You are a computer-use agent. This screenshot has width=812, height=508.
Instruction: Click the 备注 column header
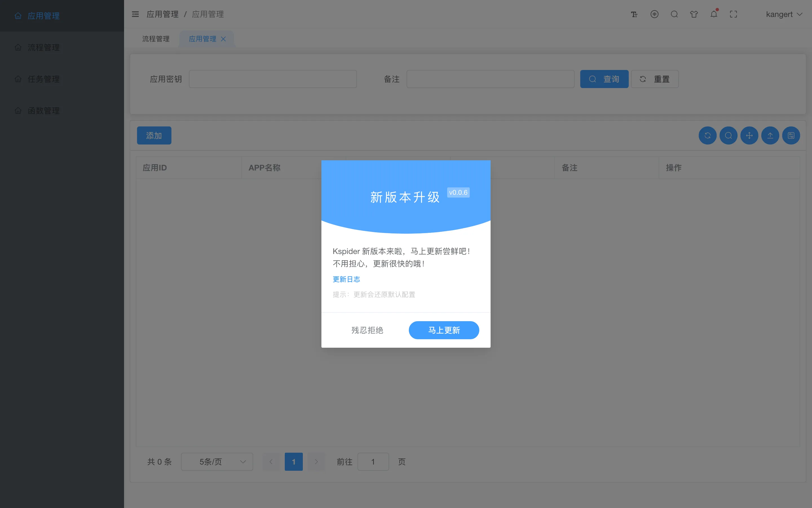pyautogui.click(x=607, y=168)
